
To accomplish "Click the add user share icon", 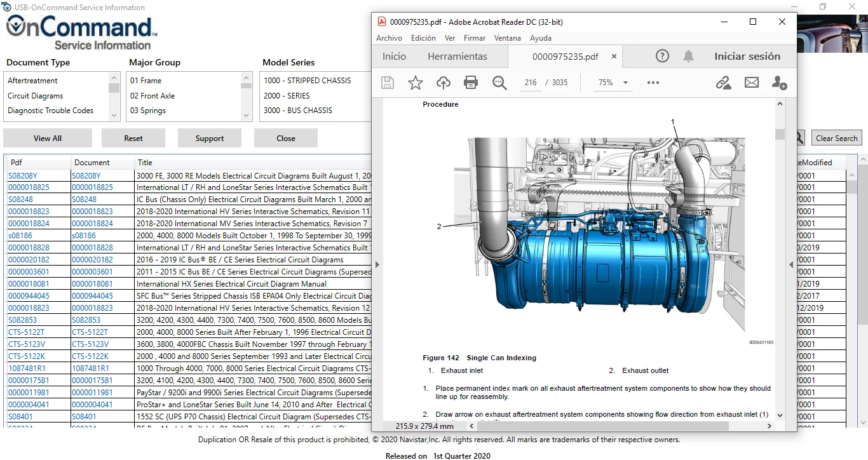I will coord(779,83).
